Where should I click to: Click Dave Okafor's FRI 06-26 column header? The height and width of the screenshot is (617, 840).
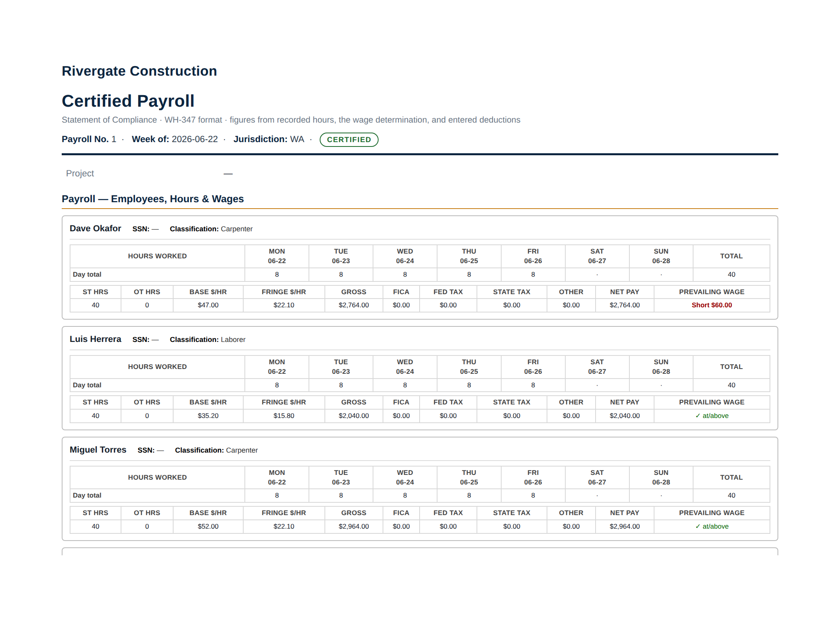point(533,256)
